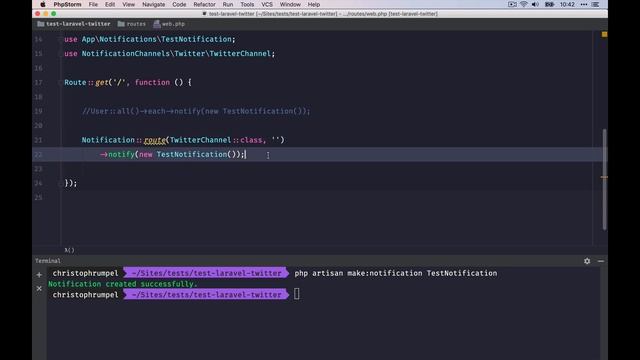Click the terminal input cursor prompt
Screen dimensions: 640x360
(297, 294)
